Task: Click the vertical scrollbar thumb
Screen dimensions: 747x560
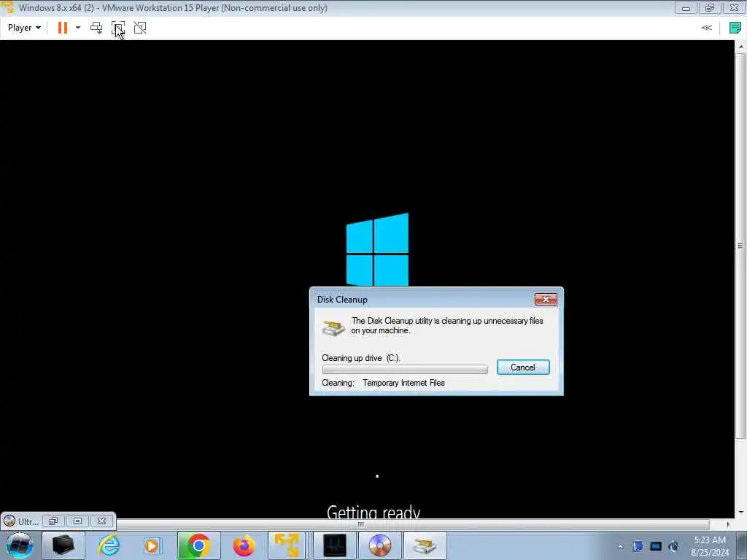Action: (x=740, y=246)
